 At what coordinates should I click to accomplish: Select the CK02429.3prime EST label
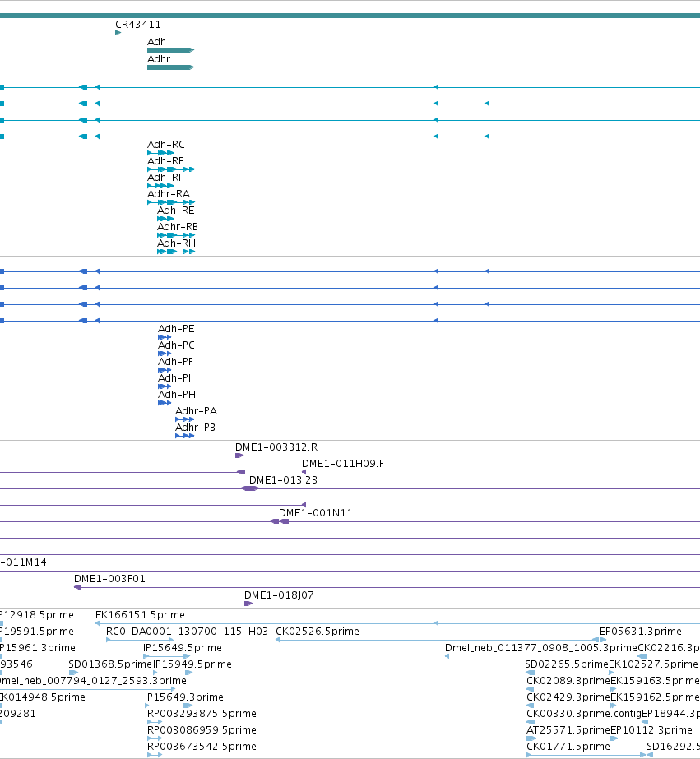[x=568, y=697]
